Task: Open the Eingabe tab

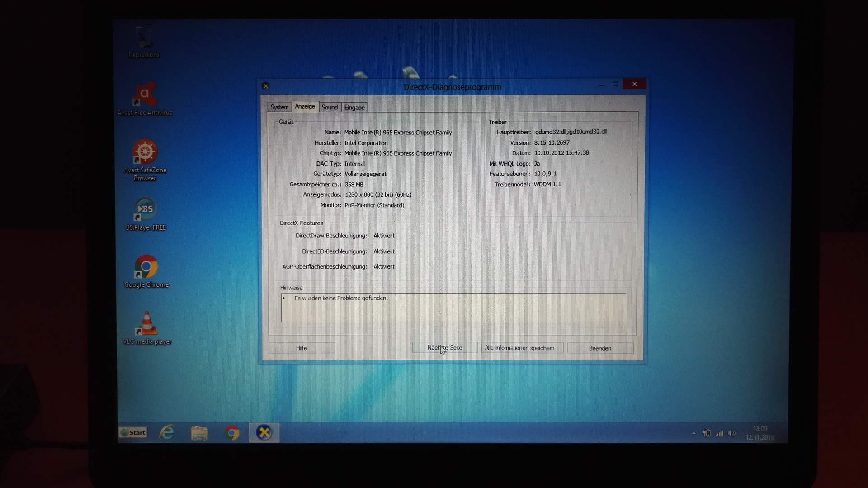Action: tap(354, 107)
